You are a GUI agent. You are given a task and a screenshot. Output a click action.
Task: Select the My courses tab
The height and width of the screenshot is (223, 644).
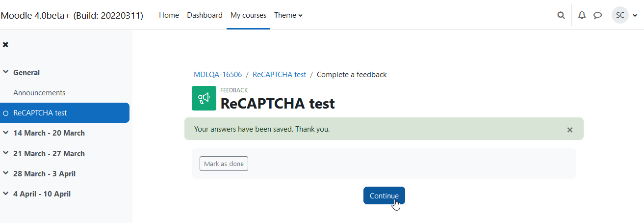(x=248, y=15)
